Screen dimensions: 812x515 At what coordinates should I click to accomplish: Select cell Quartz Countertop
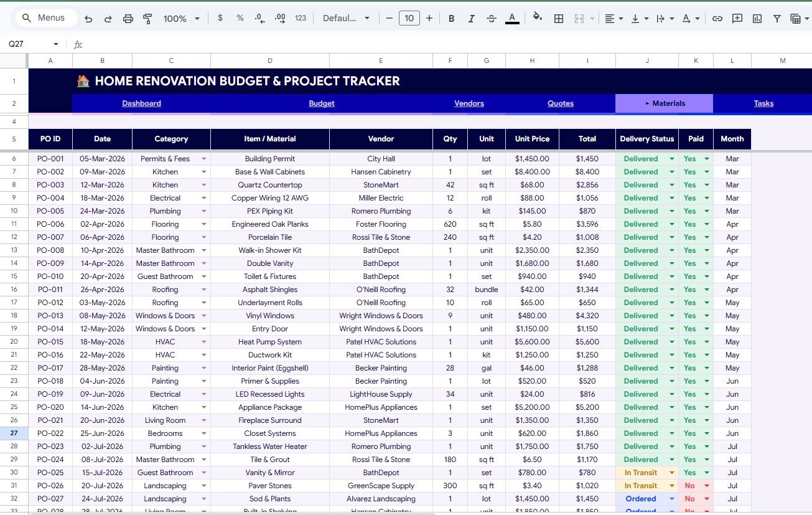[270, 185]
